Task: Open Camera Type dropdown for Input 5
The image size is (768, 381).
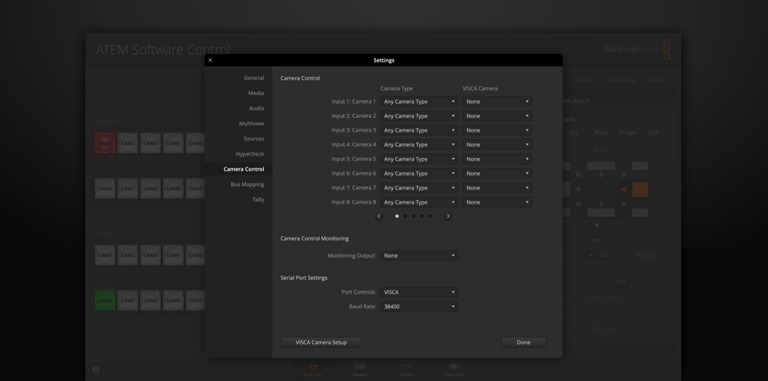Action: pyautogui.click(x=419, y=159)
